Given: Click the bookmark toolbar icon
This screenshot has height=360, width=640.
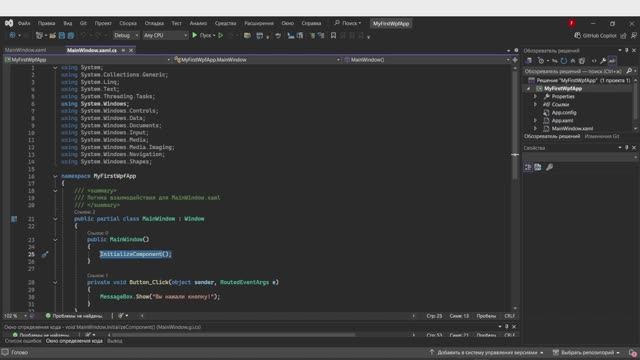Looking at the screenshot, I should click(333, 36).
